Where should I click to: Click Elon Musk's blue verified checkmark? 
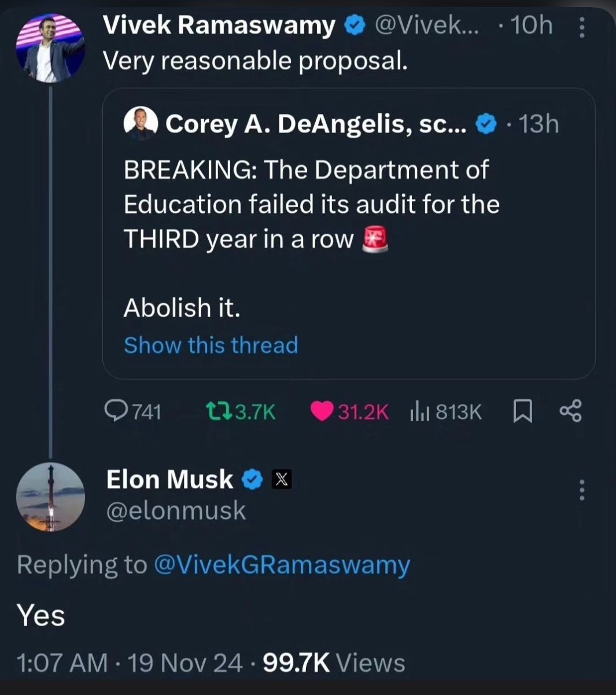coord(252,480)
